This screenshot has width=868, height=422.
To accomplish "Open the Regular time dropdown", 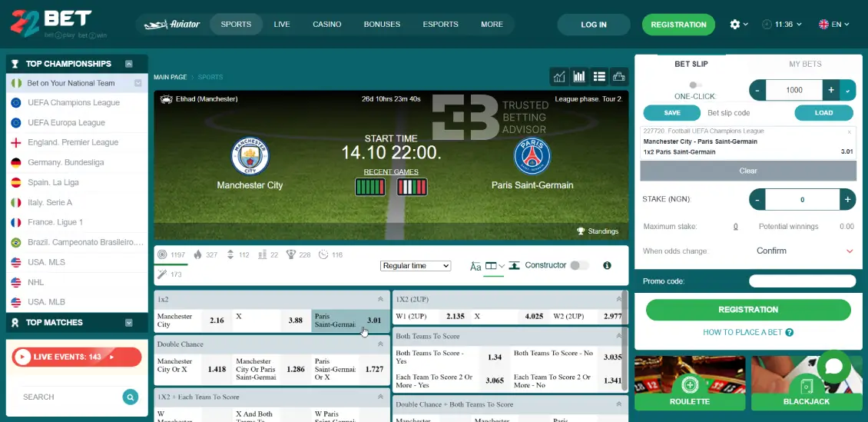I will [x=416, y=266].
